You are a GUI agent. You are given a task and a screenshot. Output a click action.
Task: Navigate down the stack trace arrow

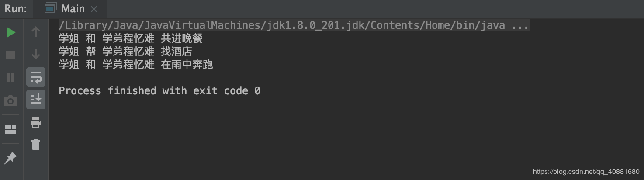pyautogui.click(x=36, y=55)
